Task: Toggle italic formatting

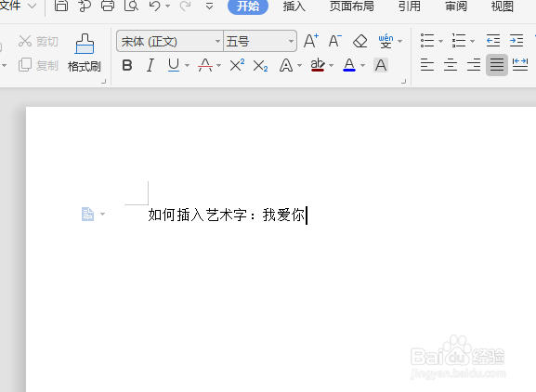Action: pos(150,65)
